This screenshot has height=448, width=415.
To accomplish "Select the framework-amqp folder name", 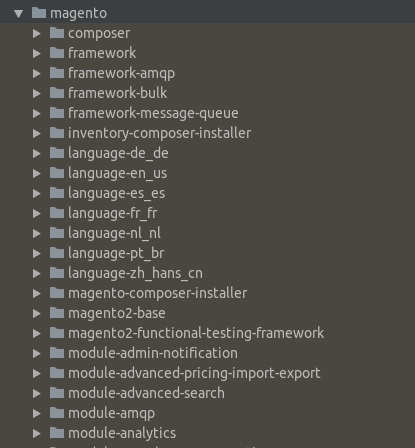I will pyautogui.click(x=122, y=74).
